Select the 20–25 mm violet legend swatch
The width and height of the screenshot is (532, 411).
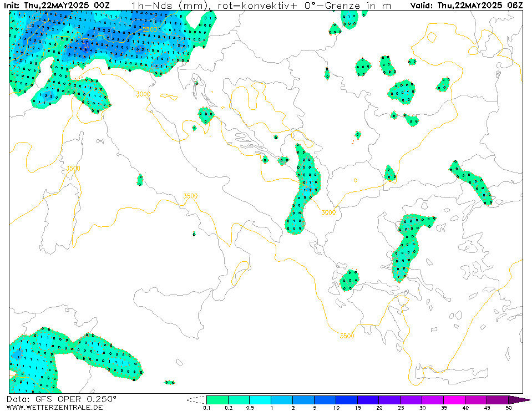click(390, 400)
